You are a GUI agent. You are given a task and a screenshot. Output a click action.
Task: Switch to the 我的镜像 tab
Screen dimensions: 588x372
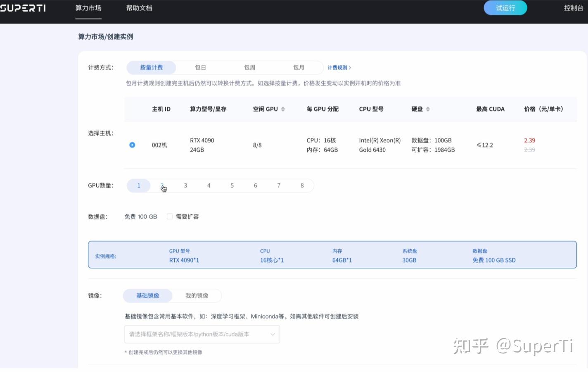(x=197, y=296)
